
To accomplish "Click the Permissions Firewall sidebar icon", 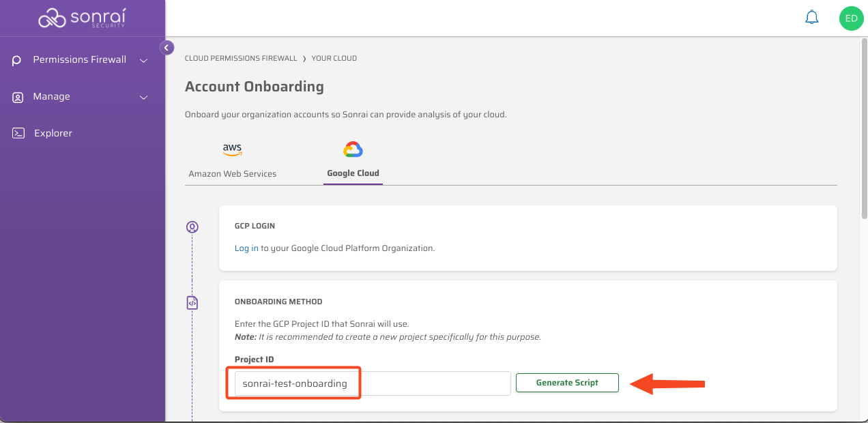I will pos(18,60).
